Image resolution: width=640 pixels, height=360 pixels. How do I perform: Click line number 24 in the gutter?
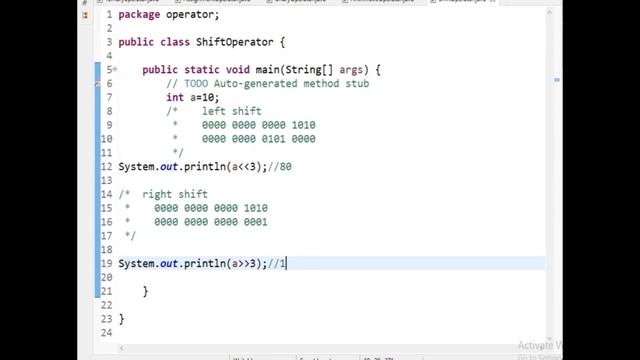pyautogui.click(x=107, y=333)
